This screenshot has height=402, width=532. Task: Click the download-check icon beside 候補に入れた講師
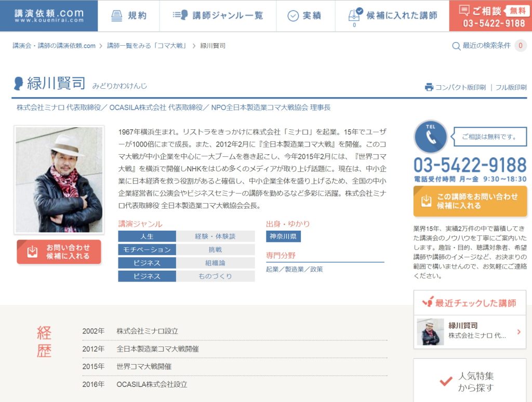tap(355, 15)
